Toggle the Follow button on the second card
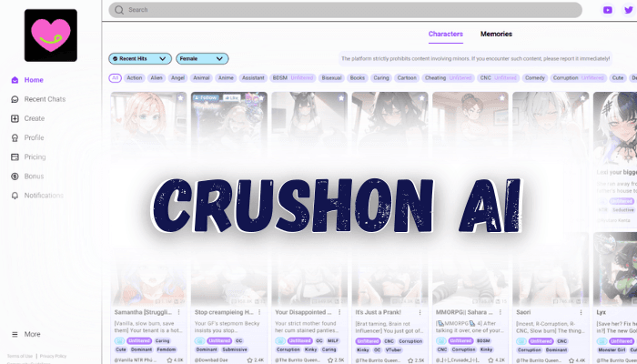 coord(206,98)
